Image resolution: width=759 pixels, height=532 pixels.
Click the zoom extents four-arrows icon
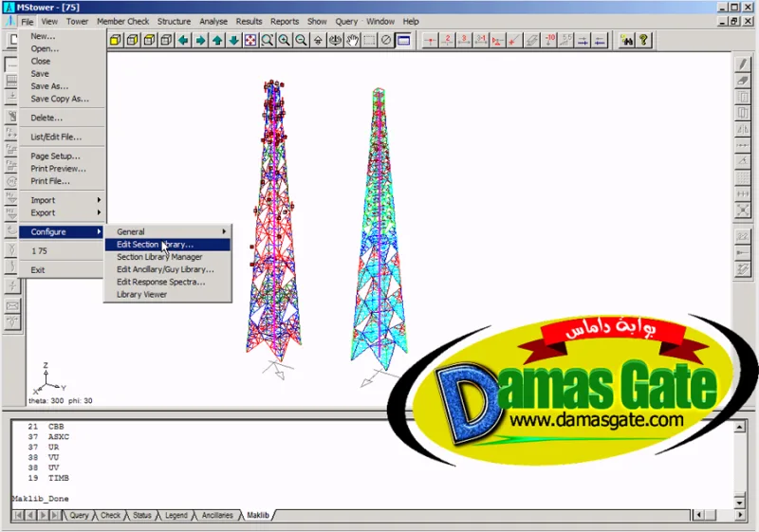pos(250,40)
